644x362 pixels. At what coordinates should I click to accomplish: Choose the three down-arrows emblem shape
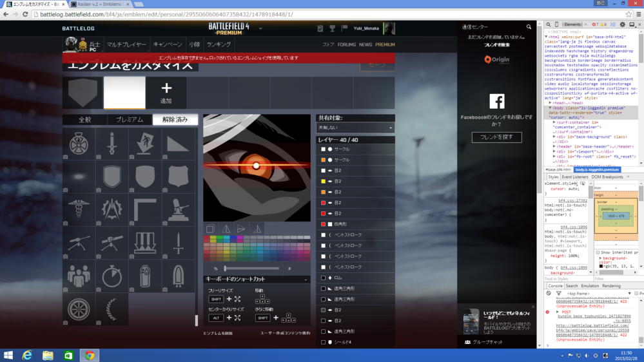(145, 243)
